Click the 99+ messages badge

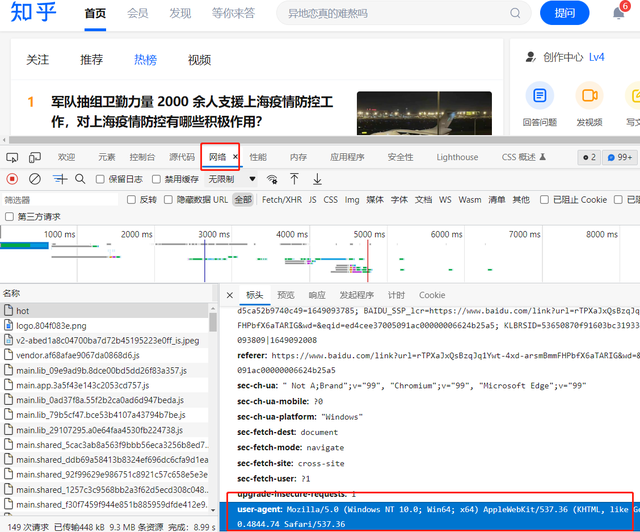point(620,157)
